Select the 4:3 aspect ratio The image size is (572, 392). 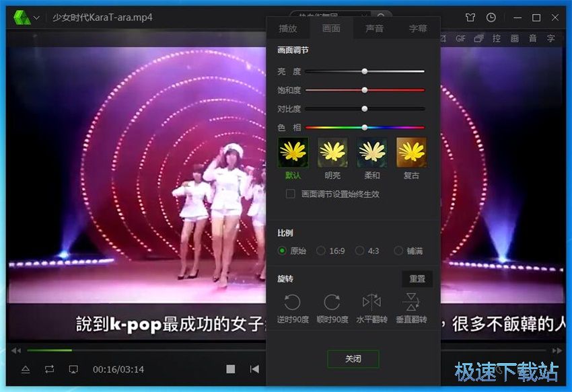coord(360,251)
